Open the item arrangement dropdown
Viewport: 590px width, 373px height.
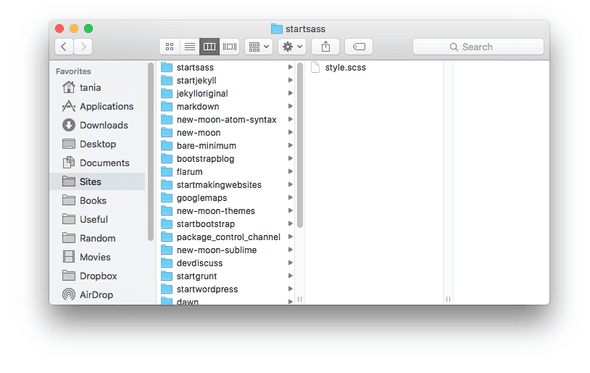(x=259, y=47)
